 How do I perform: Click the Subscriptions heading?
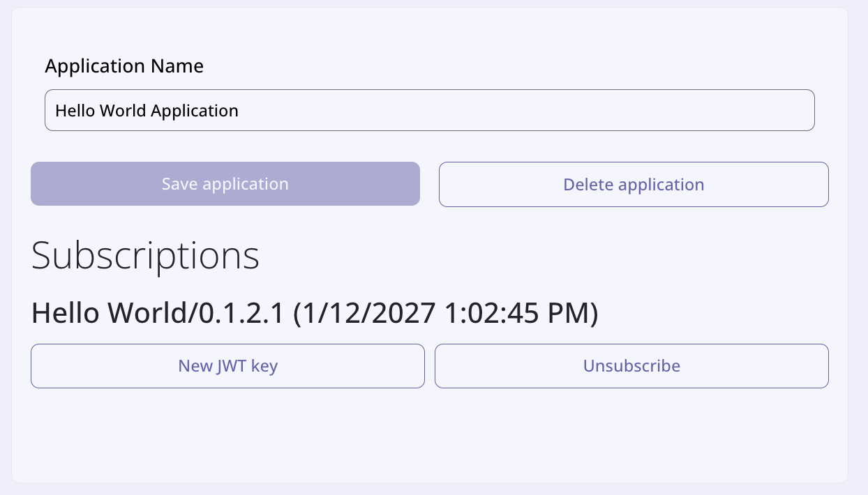point(144,255)
